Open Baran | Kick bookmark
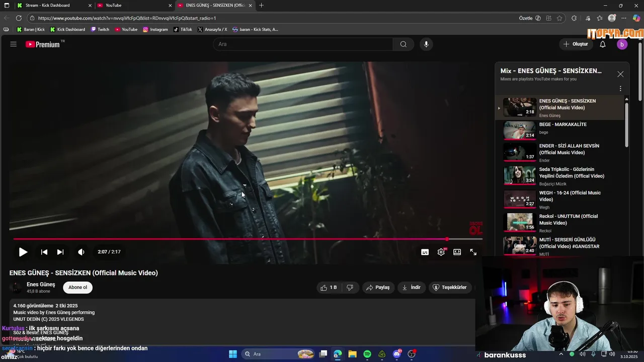Image resolution: width=644 pixels, height=362 pixels. coord(31,30)
